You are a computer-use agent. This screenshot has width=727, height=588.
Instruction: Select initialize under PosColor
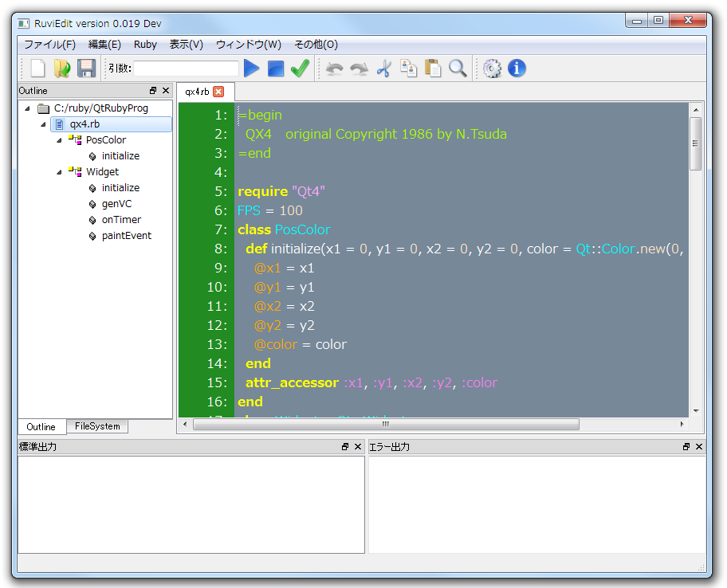coord(120,156)
